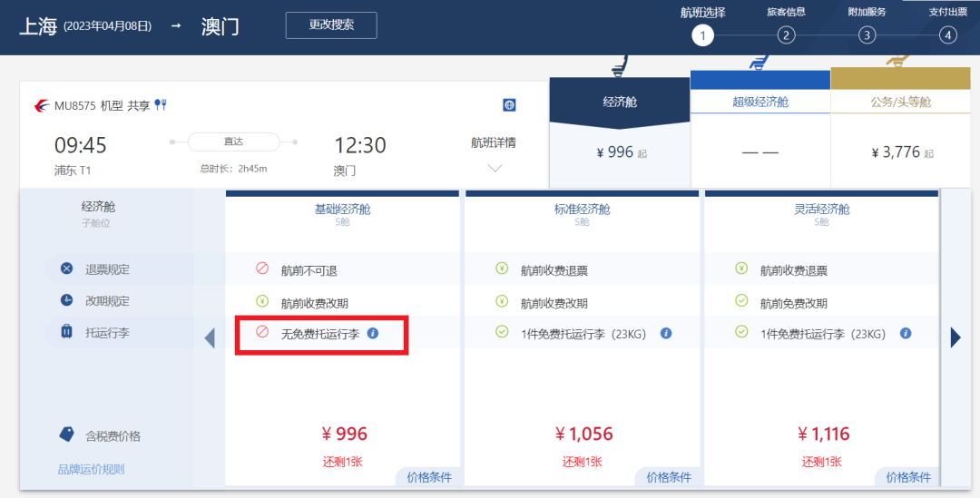The width and height of the screenshot is (980, 498).
Task: Click the ¥ 996 起 economy price
Action: point(622,152)
